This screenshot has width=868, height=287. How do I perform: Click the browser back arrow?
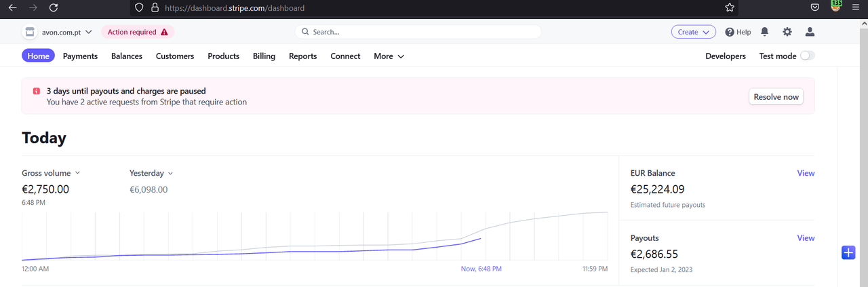[x=12, y=7]
